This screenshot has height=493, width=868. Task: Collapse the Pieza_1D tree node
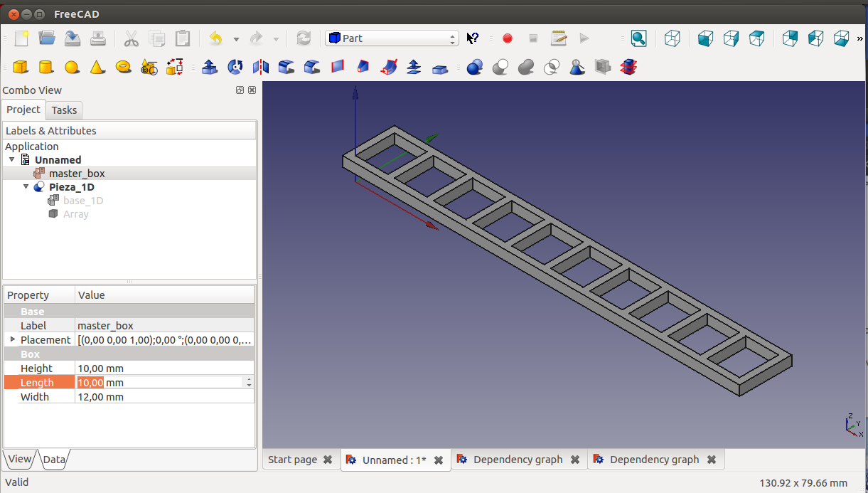click(x=26, y=187)
